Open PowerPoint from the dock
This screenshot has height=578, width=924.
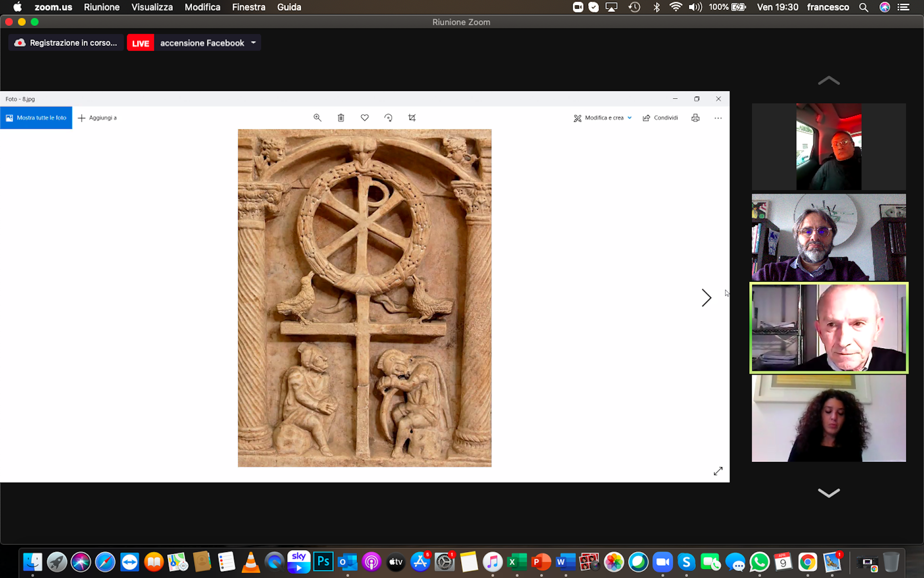541,562
